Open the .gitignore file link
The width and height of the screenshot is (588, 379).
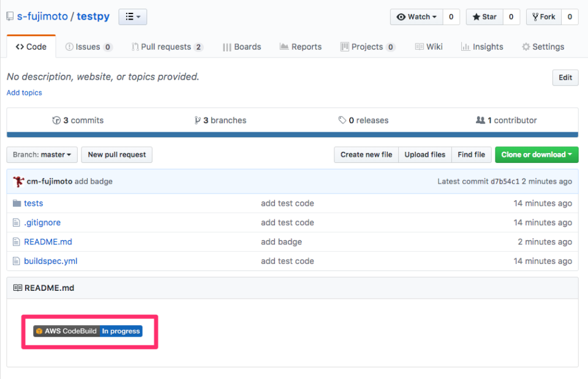pos(42,222)
